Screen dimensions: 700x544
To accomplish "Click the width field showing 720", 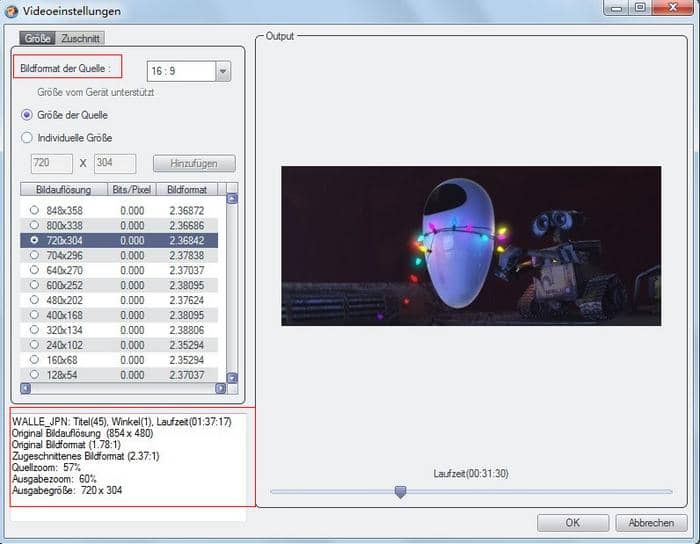I will click(x=52, y=163).
